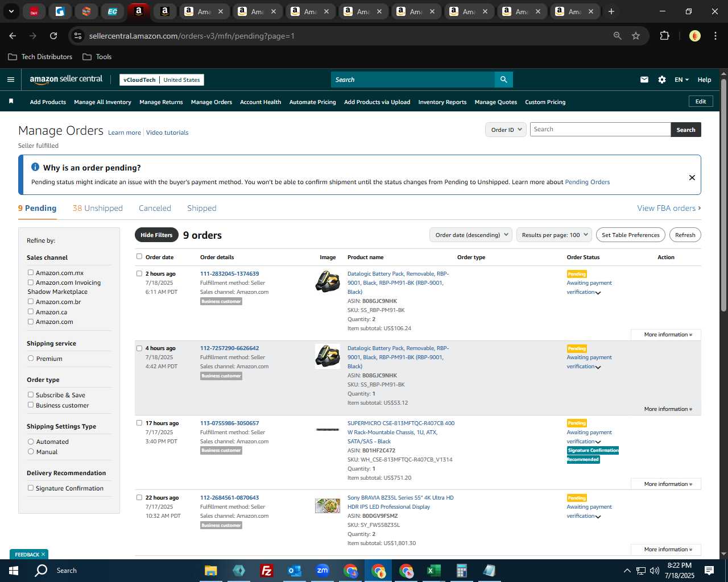The width and height of the screenshot is (728, 582).
Task: Close the 'Why is an order pending' banner
Action: point(692,177)
